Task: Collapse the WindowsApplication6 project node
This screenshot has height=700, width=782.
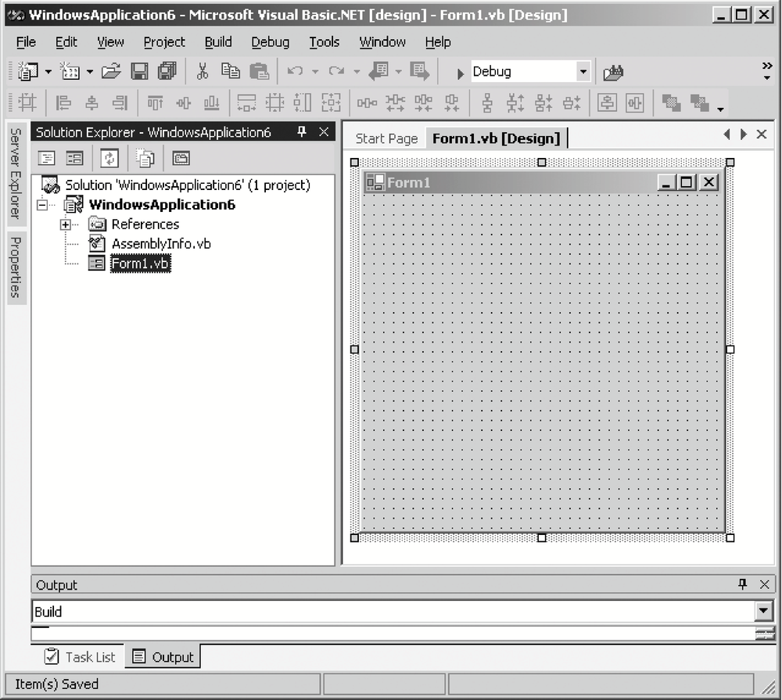Action: point(42,205)
